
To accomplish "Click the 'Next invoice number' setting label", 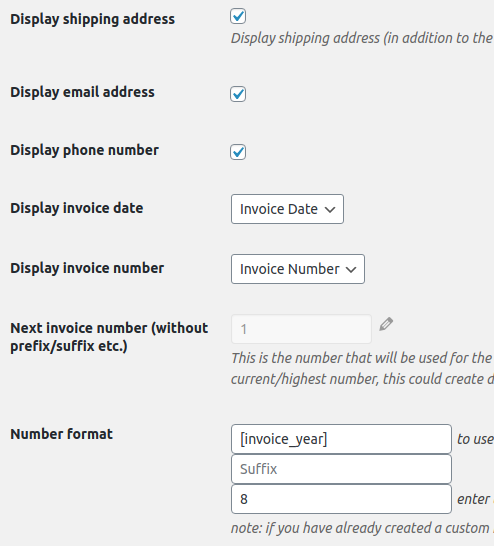I will (x=109, y=337).
